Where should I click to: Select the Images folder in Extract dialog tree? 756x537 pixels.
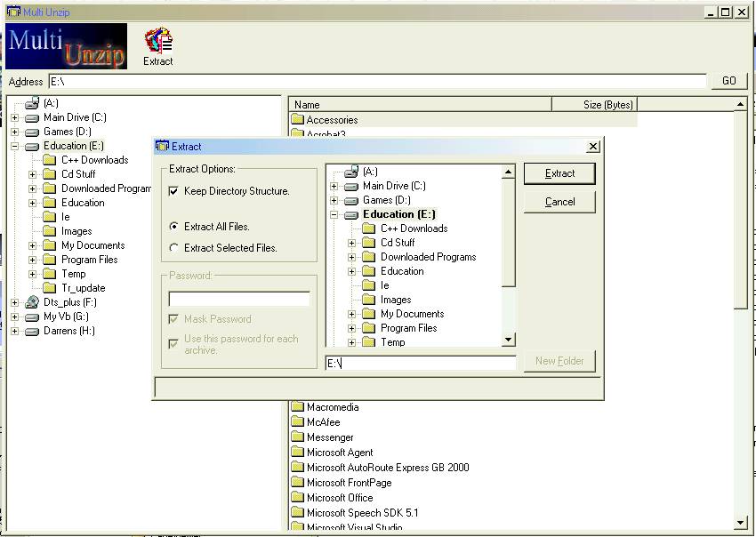(396, 300)
